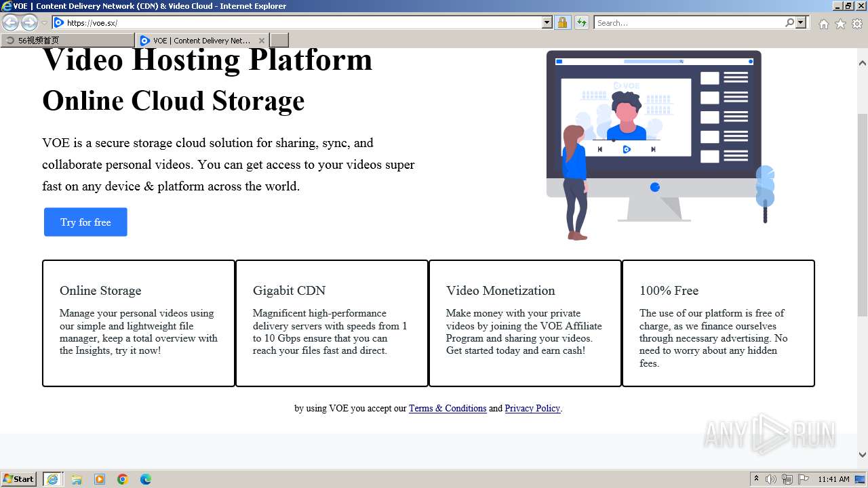This screenshot has height=488, width=868.
Task: Click the Internet Explorer title bar icon
Action: pyautogui.click(x=7, y=6)
